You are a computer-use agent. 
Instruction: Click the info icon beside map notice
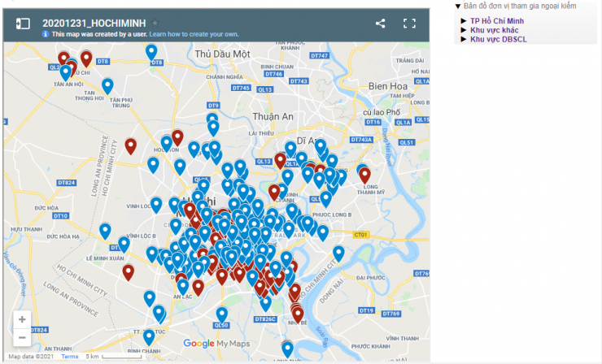coord(46,34)
